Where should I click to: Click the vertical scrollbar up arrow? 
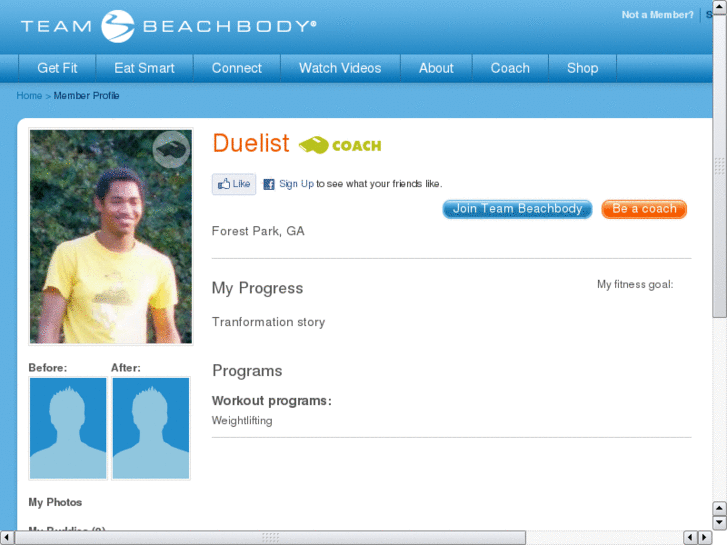(x=719, y=7)
